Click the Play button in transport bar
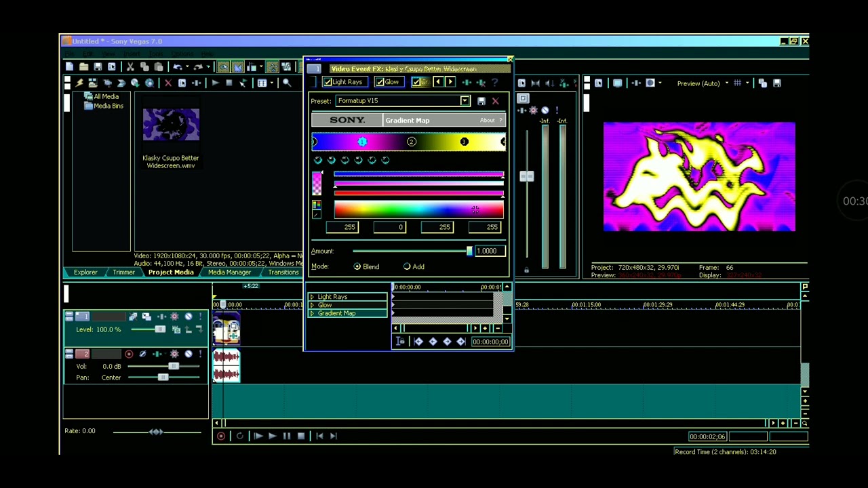This screenshot has height=488, width=868. (272, 436)
